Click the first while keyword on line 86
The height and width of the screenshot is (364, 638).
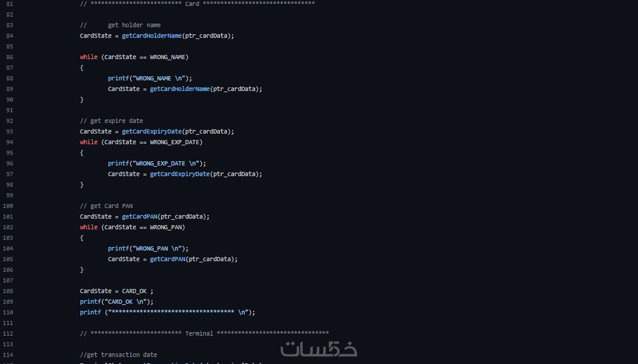click(x=89, y=57)
